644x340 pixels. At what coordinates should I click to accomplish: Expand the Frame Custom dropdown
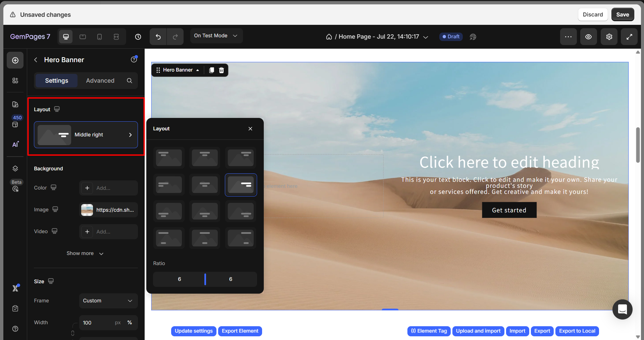(x=108, y=301)
